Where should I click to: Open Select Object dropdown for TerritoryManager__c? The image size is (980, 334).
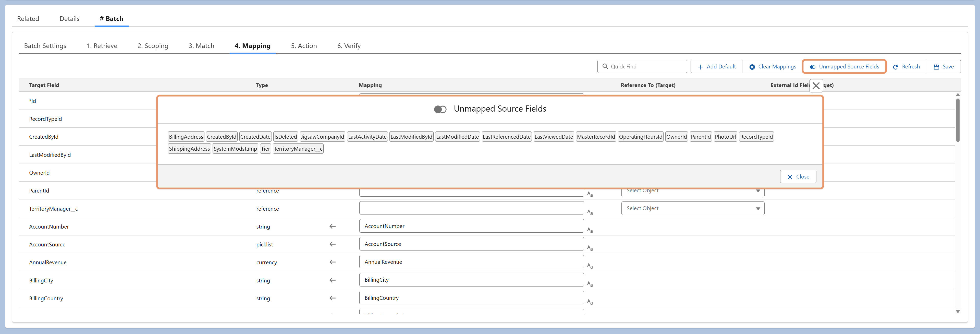(692, 208)
